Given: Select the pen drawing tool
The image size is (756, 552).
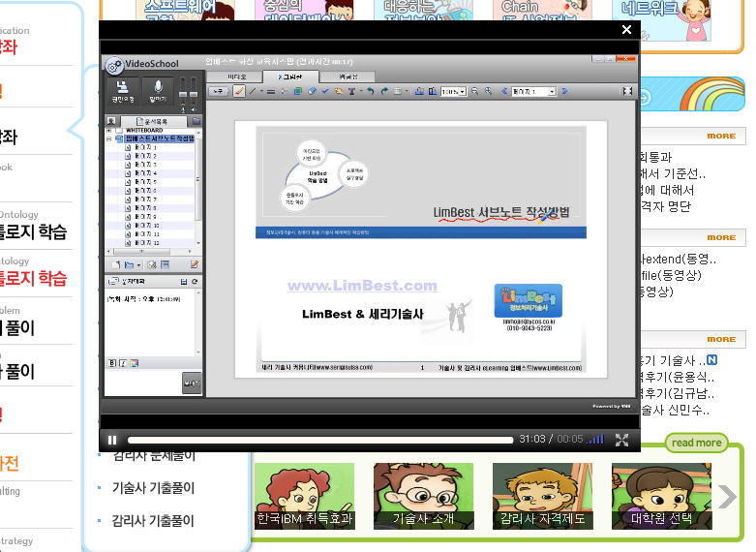Looking at the screenshot, I should click(239, 91).
